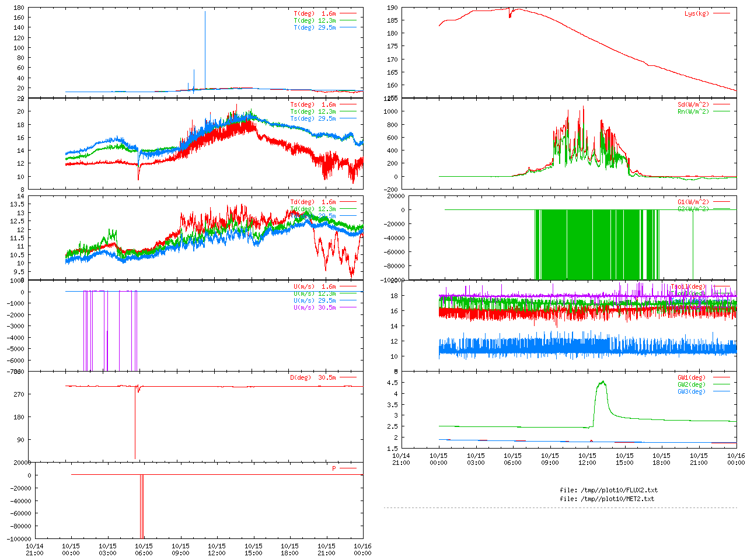The height and width of the screenshot is (560, 747).
Task: Select the U(m/s) 30.5m purple legend entry
Action: tap(315, 307)
